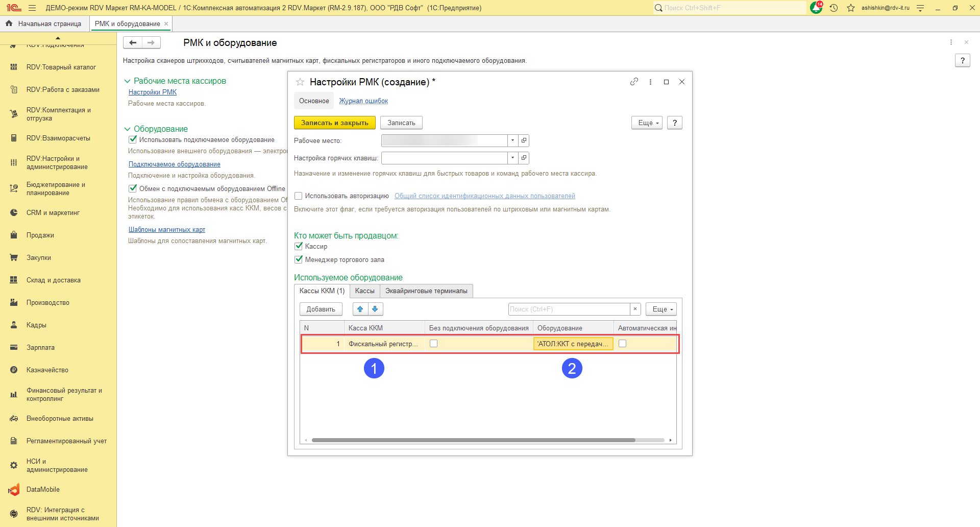980x527 pixels.
Task: Switch to the Эквайринговые терминалы tab
Action: 426,291
